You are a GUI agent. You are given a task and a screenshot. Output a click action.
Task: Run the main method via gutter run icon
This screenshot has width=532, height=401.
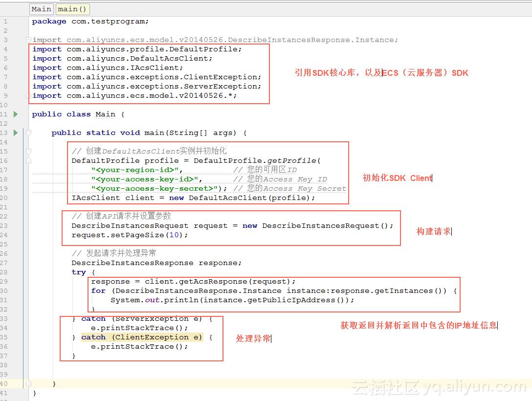[x=16, y=133]
